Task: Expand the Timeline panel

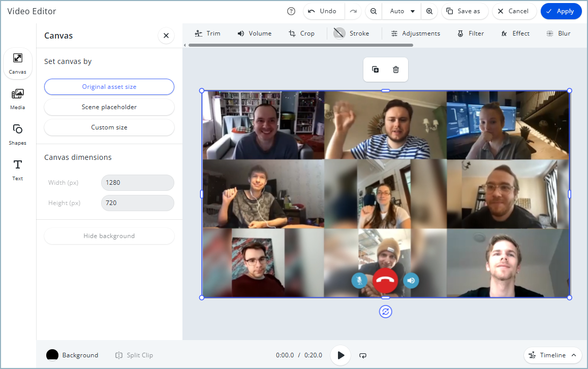Action: 553,355
